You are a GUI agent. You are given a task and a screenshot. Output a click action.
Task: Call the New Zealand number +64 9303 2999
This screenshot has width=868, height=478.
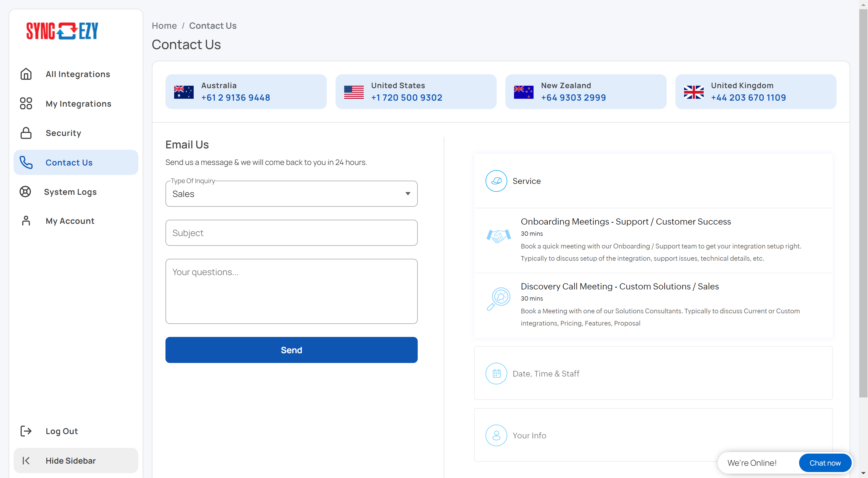[x=573, y=98]
